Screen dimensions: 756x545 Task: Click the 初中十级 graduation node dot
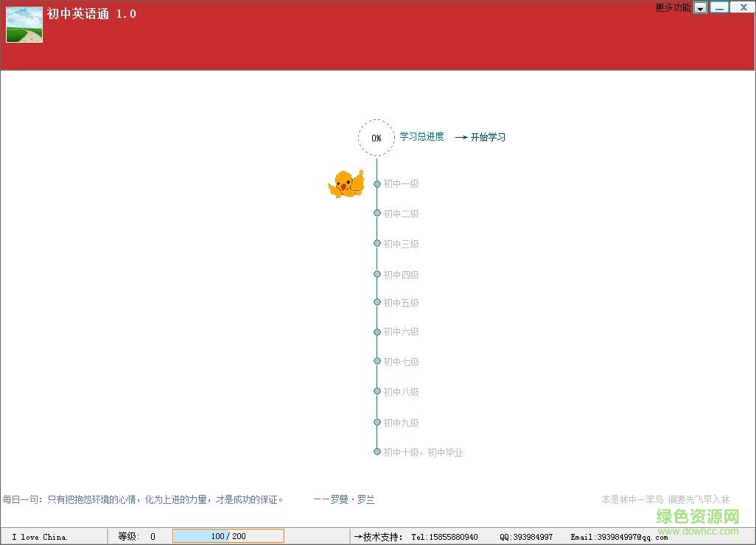click(377, 451)
